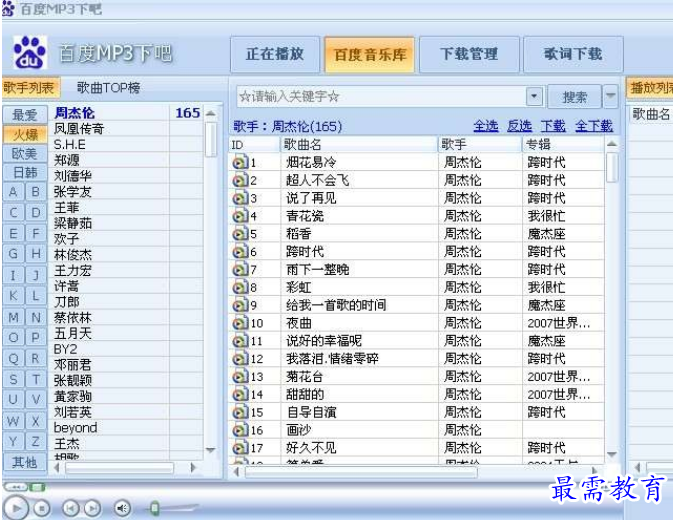Filter singers by letter Z
The width and height of the screenshot is (673, 520).
click(36, 441)
